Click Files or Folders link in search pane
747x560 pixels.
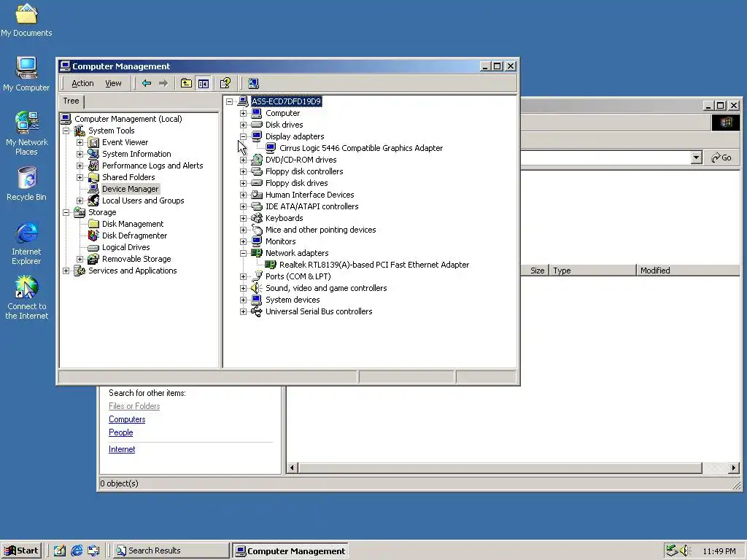134,406
